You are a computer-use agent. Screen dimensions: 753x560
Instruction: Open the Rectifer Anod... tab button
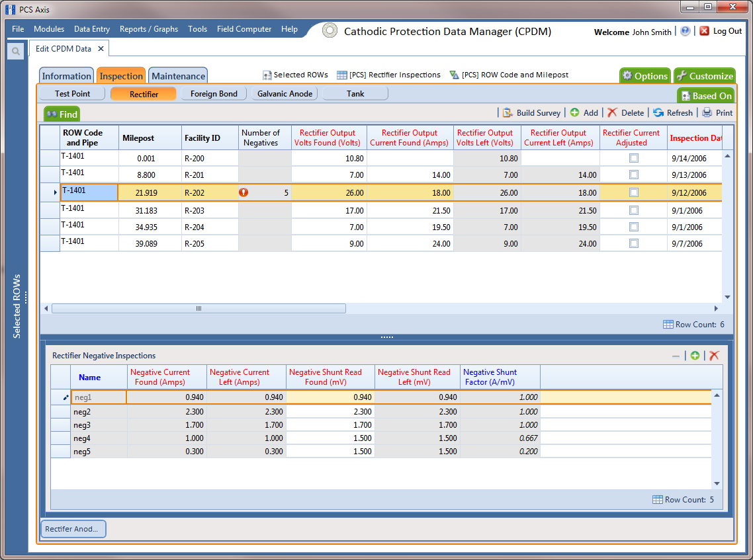pos(73,529)
